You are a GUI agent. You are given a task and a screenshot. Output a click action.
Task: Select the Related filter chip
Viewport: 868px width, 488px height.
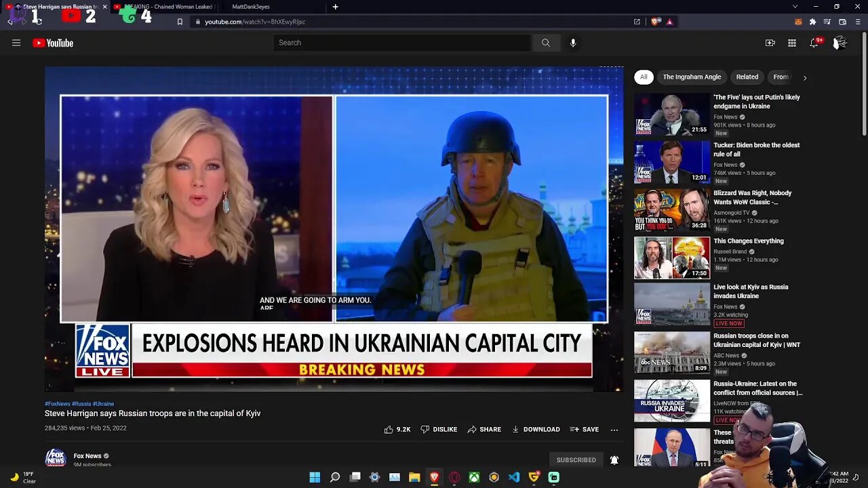click(x=747, y=77)
